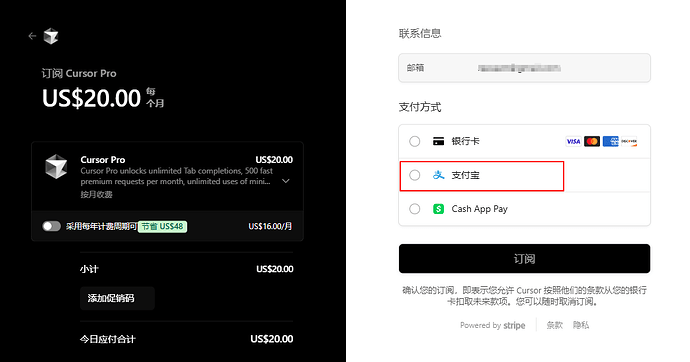
Task: Go back using the left arrow icon
Action: [x=32, y=36]
